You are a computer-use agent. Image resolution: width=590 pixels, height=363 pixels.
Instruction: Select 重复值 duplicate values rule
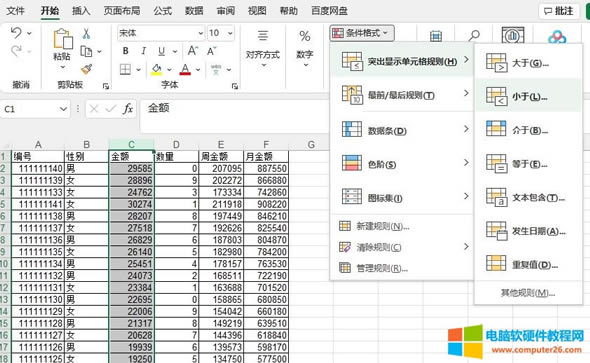tap(528, 264)
